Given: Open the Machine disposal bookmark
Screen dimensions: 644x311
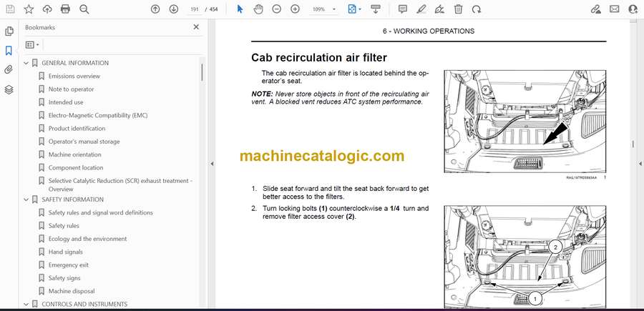Looking at the screenshot, I should pos(72,291).
